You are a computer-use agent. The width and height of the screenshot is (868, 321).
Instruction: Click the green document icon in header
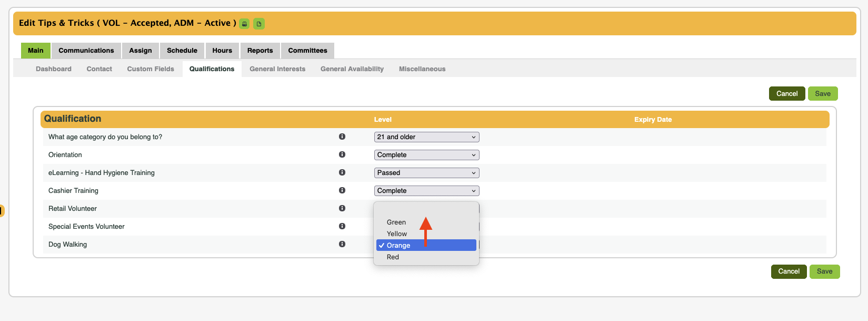[x=258, y=24]
